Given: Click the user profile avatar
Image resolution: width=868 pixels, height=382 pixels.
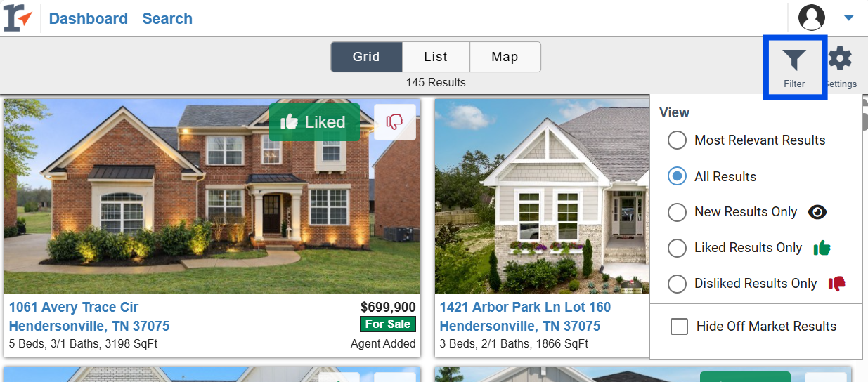Looking at the screenshot, I should [x=812, y=18].
